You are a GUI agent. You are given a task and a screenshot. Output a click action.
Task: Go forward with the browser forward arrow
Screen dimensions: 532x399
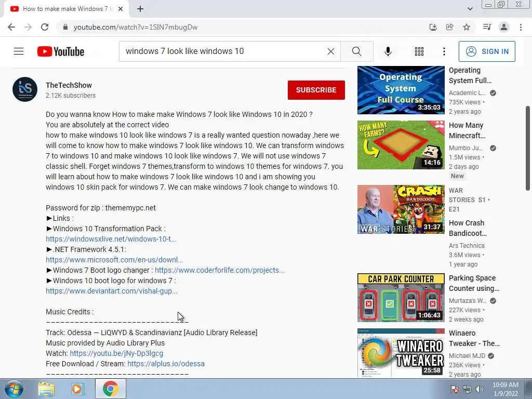[x=28, y=27]
